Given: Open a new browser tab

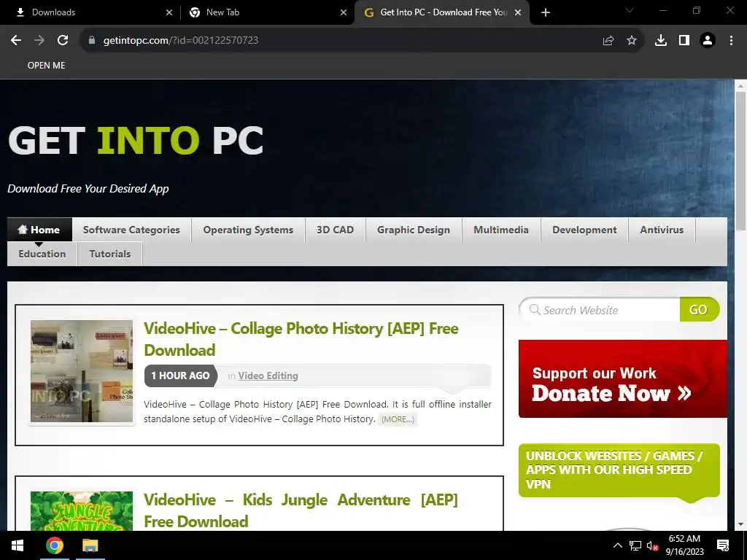Looking at the screenshot, I should pyautogui.click(x=546, y=12).
